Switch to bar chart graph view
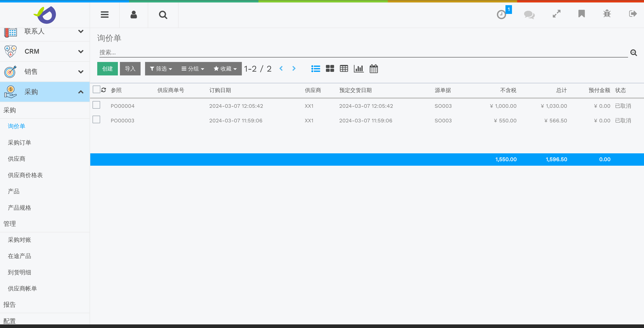Screen dimensions: 644x328 [x=359, y=68]
